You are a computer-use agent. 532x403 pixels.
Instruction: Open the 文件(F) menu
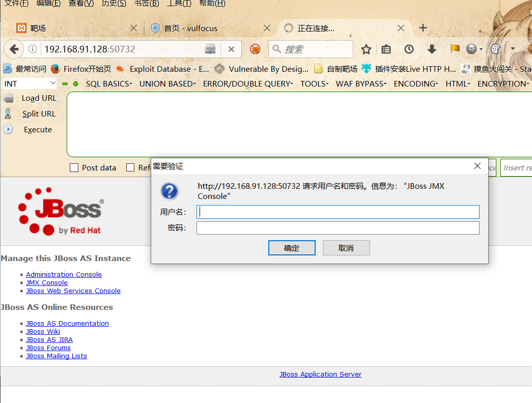(16, 4)
